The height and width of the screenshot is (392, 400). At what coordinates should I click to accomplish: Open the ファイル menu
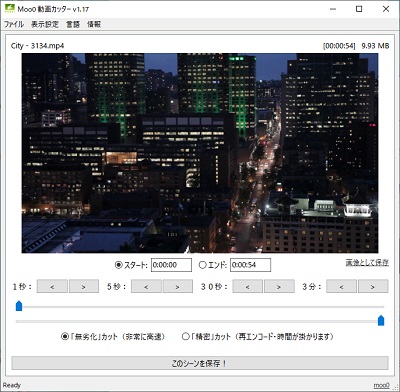pos(14,24)
